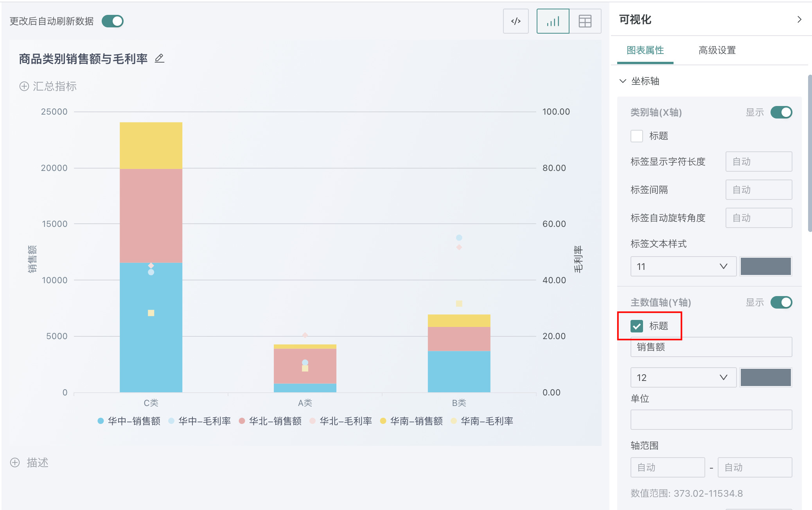Collapse the 可视化 panel with arrow
812x510 pixels.
coord(799,20)
